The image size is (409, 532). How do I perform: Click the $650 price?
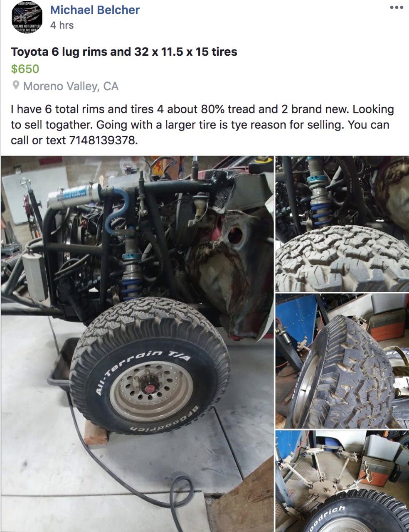point(25,69)
